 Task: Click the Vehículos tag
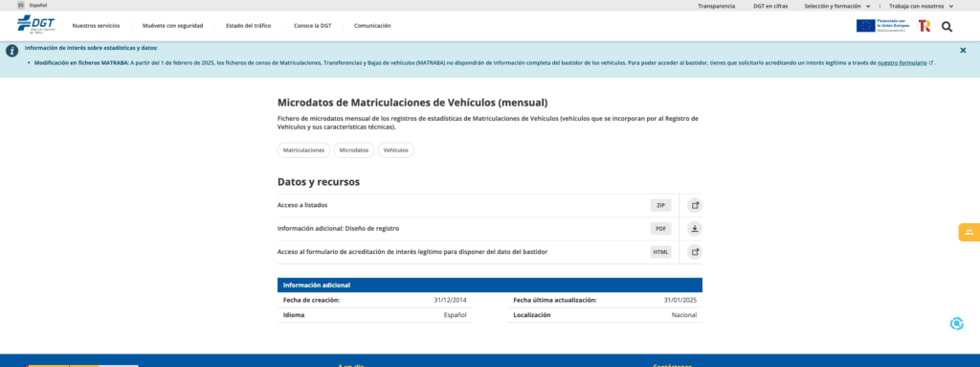(395, 150)
